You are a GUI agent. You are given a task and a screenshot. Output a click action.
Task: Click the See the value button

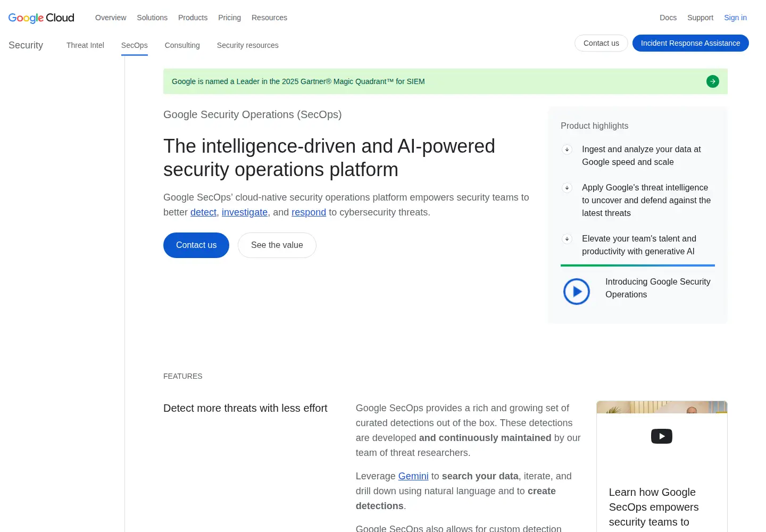[x=277, y=245]
